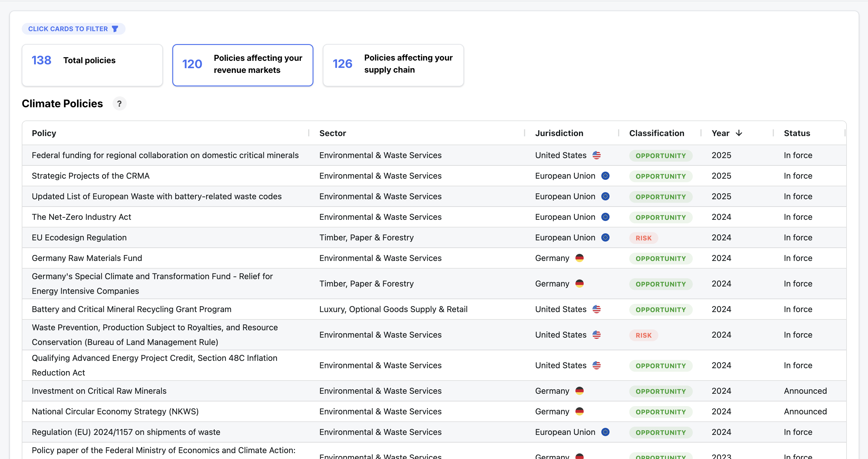868x459 pixels.
Task: Click RISK badge on EU Ecodesign Regulation
Action: pos(643,238)
